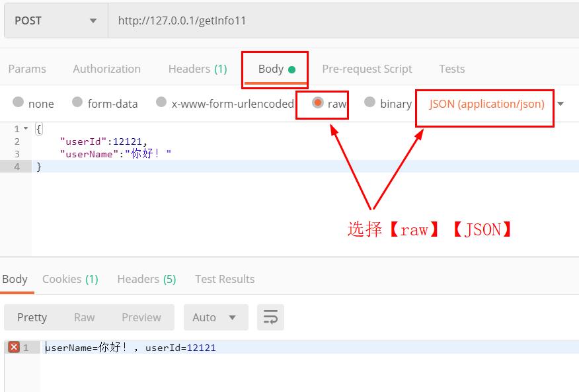
Task: Open the Authorization tab
Action: click(106, 69)
